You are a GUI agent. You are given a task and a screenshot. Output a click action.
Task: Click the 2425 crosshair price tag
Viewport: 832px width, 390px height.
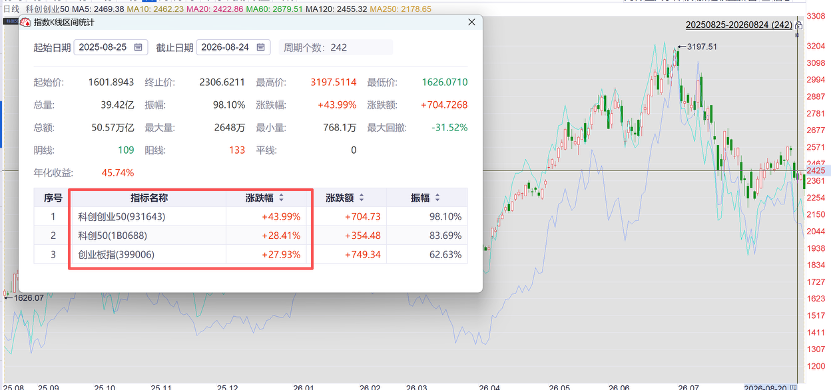tap(816, 171)
